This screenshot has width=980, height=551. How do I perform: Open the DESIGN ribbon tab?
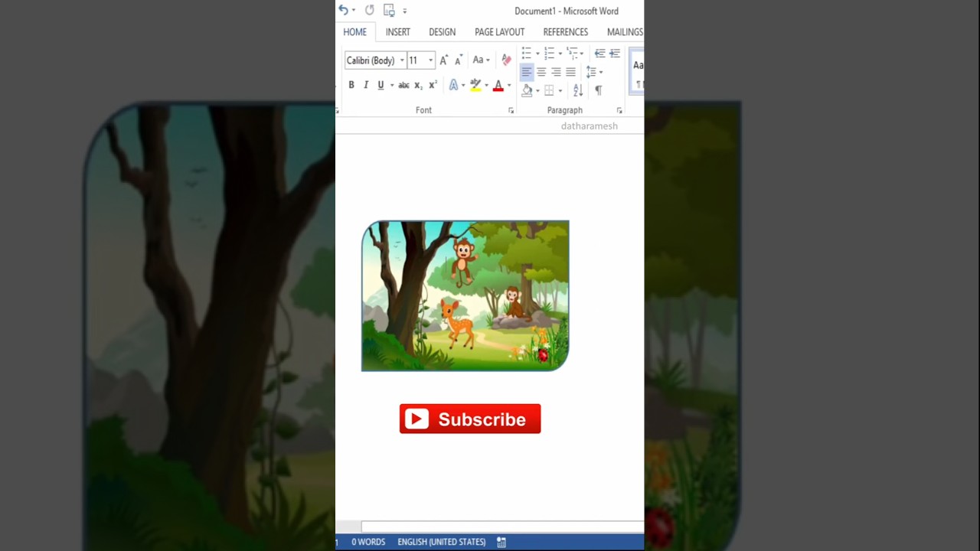pos(442,32)
